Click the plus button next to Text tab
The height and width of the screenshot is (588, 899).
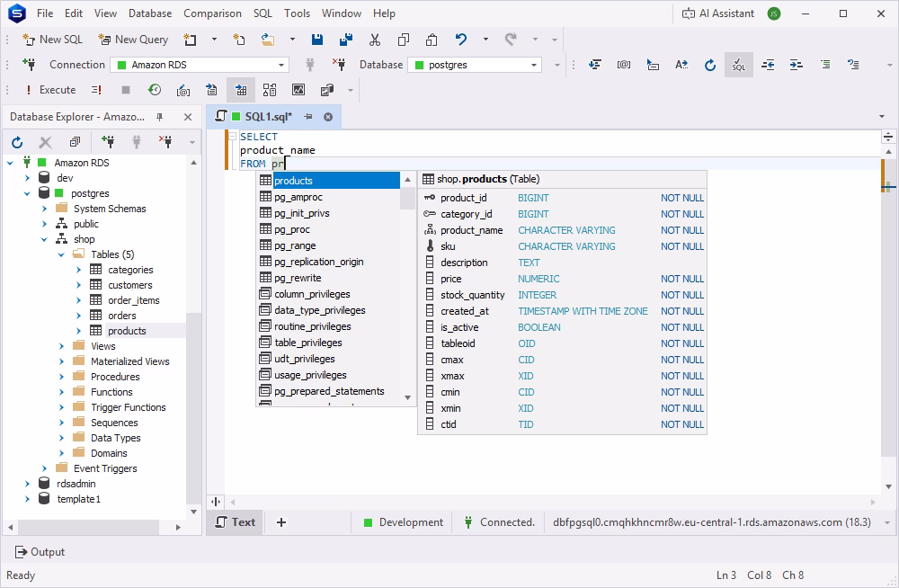(280, 522)
